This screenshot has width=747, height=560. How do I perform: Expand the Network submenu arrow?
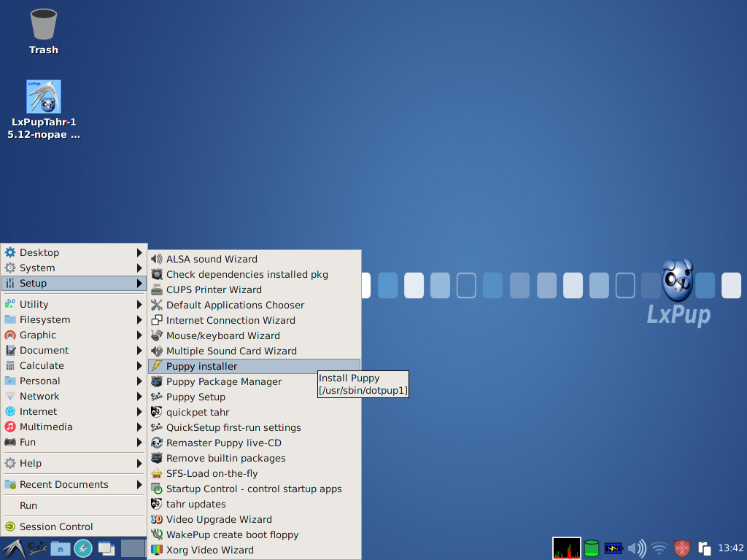tap(139, 396)
